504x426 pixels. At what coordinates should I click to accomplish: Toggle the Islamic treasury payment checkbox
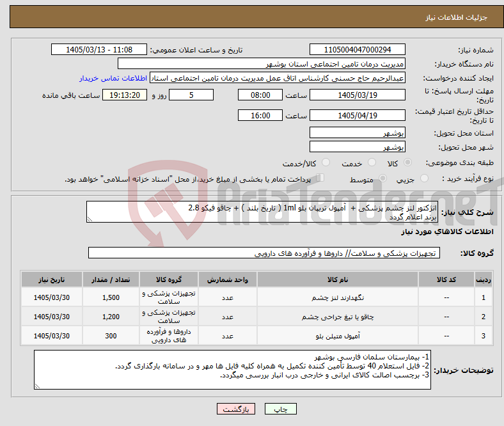coord(320,178)
